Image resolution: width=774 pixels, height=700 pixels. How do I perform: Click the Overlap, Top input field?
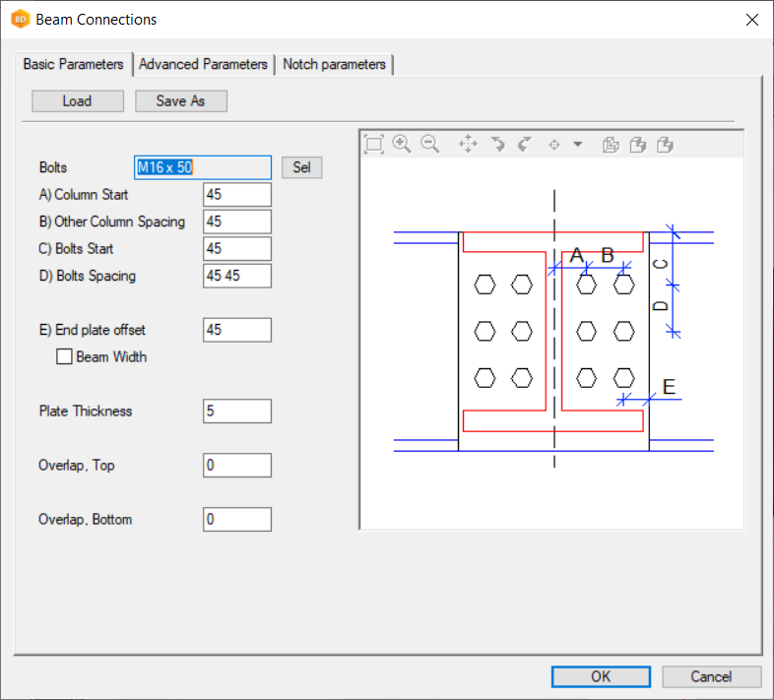point(236,466)
